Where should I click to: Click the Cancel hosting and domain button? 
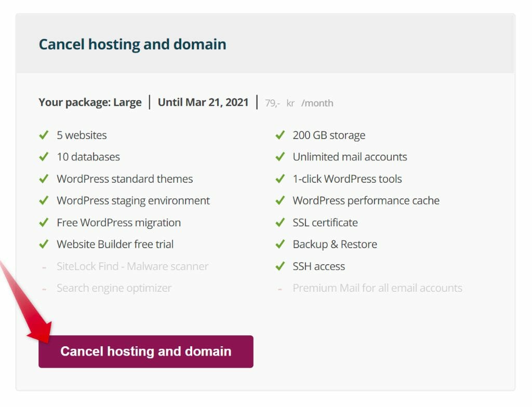pos(145,351)
